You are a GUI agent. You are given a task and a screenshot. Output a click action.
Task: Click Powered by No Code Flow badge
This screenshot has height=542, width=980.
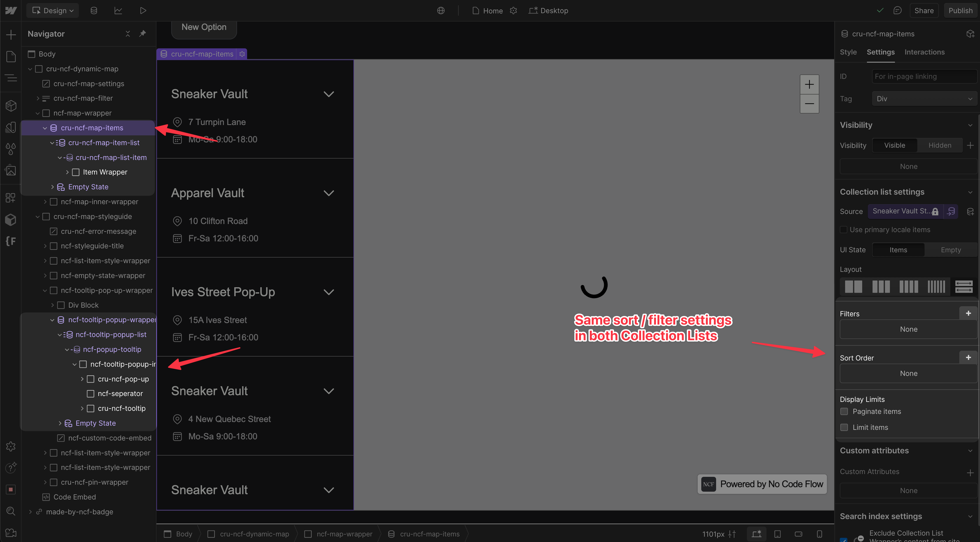tap(762, 484)
